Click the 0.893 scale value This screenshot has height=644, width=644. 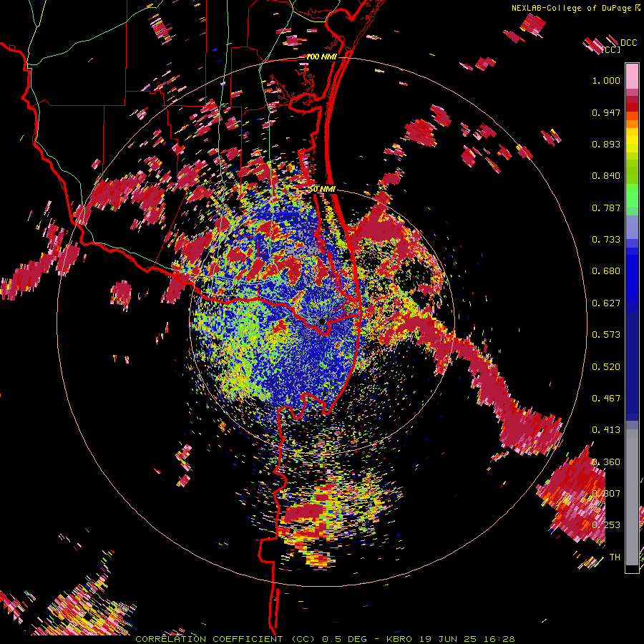606,144
